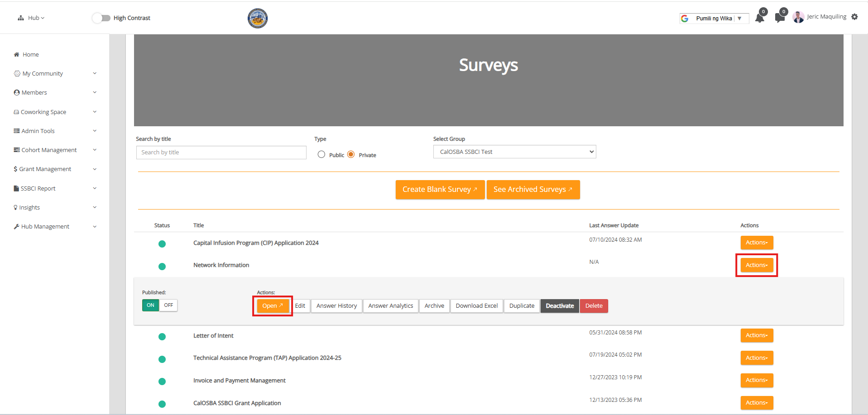868x415 pixels.
Task: Click the Archive button
Action: click(434, 306)
